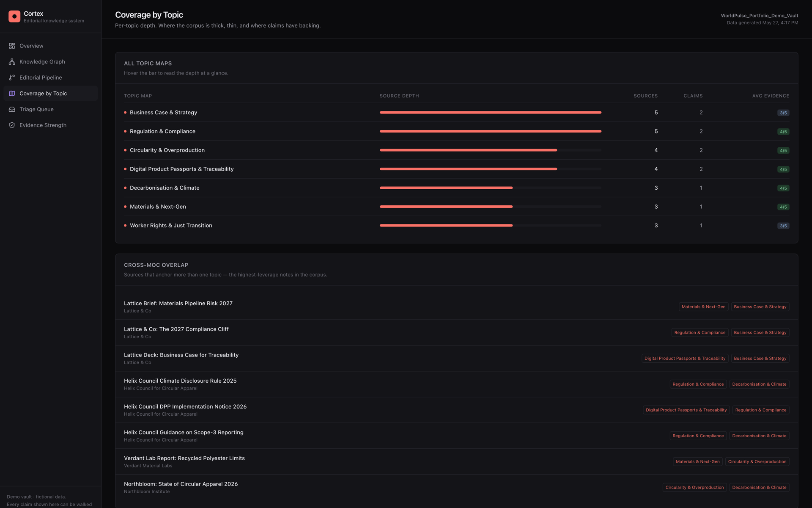Click the Decarbonisation & Climate depth bar
Screen dimensions: 812x508
tap(491, 188)
